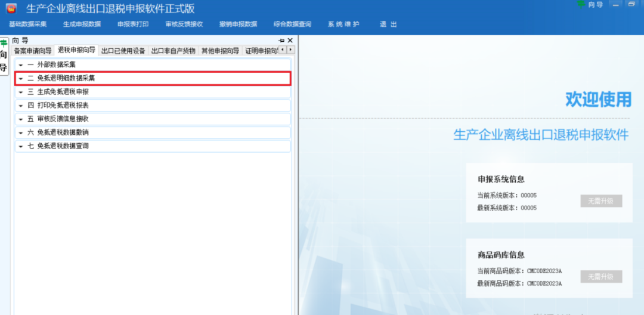Screen dimensions: 644x315
Task: Switch to the 出口非自产货物 tab
Action: pyautogui.click(x=173, y=51)
